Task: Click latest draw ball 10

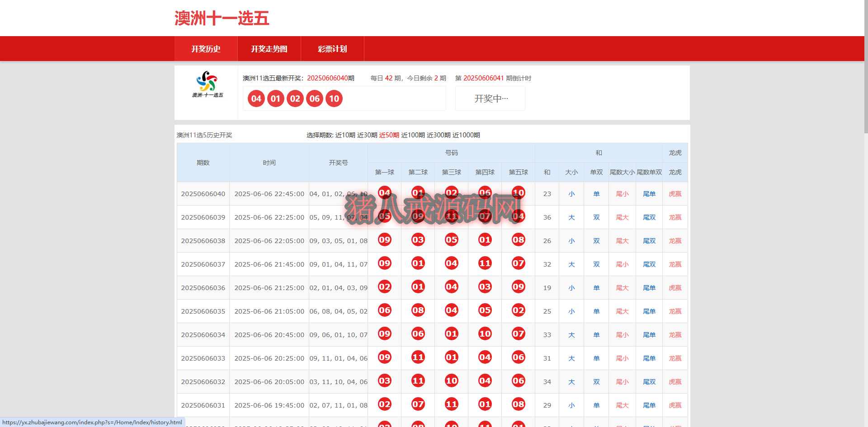Action: point(334,99)
